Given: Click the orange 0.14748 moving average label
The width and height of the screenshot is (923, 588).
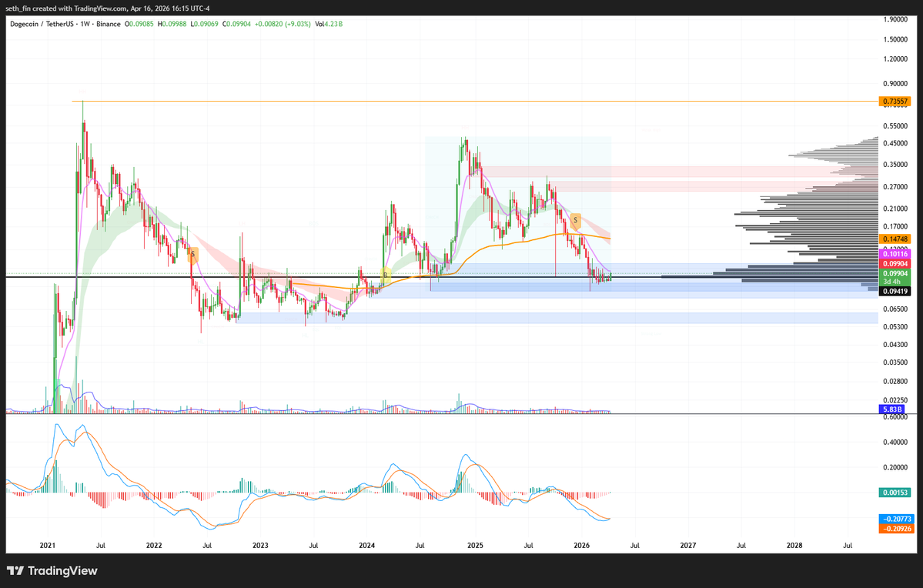Looking at the screenshot, I should pyautogui.click(x=895, y=239).
